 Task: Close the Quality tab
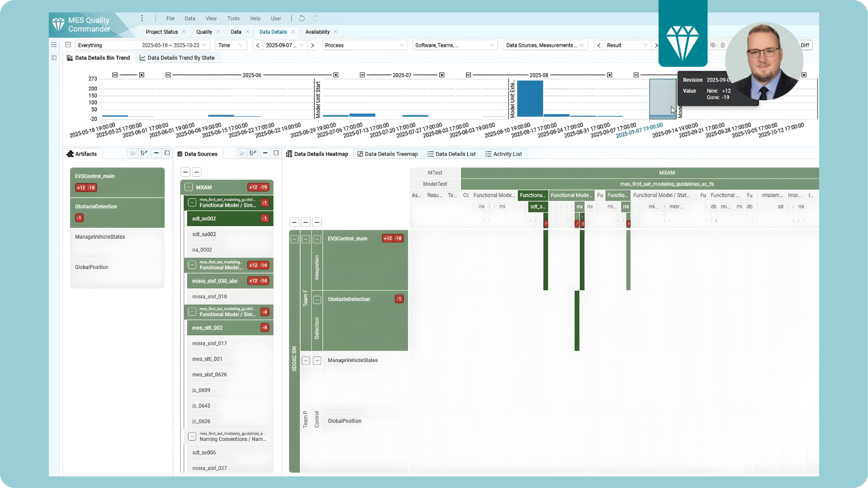(218, 32)
